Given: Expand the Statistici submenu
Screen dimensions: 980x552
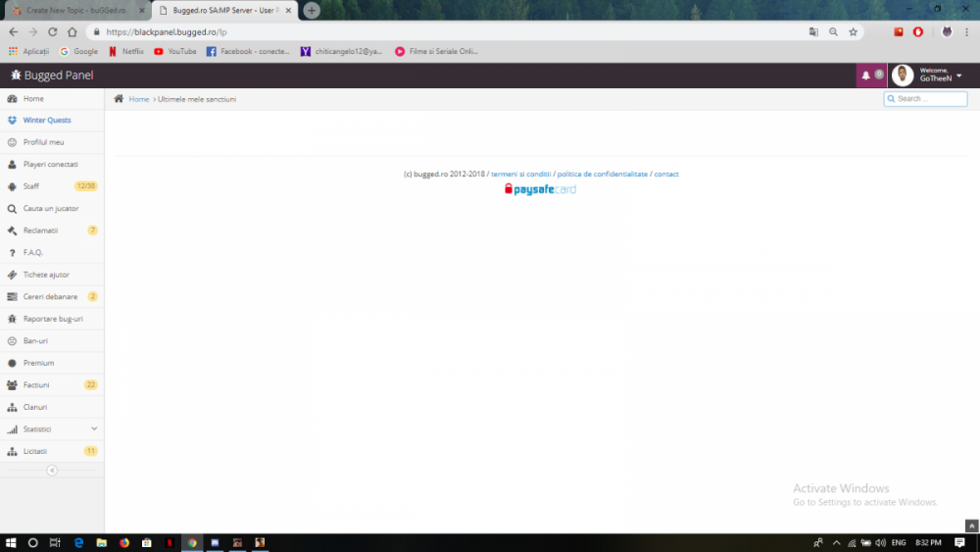Looking at the screenshot, I should (x=94, y=429).
